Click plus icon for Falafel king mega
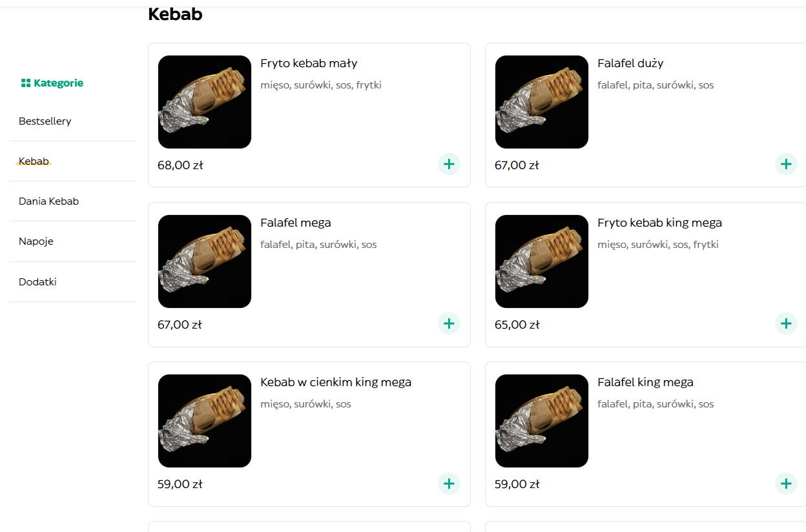Image resolution: width=806 pixels, height=532 pixels. point(785,483)
